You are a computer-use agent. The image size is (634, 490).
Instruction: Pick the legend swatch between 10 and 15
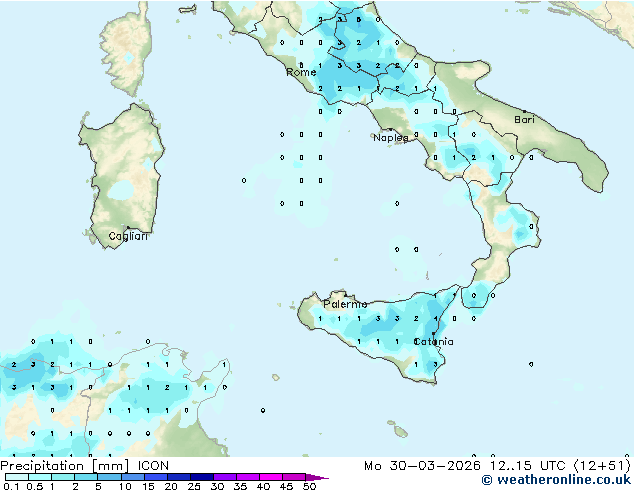[132, 477]
